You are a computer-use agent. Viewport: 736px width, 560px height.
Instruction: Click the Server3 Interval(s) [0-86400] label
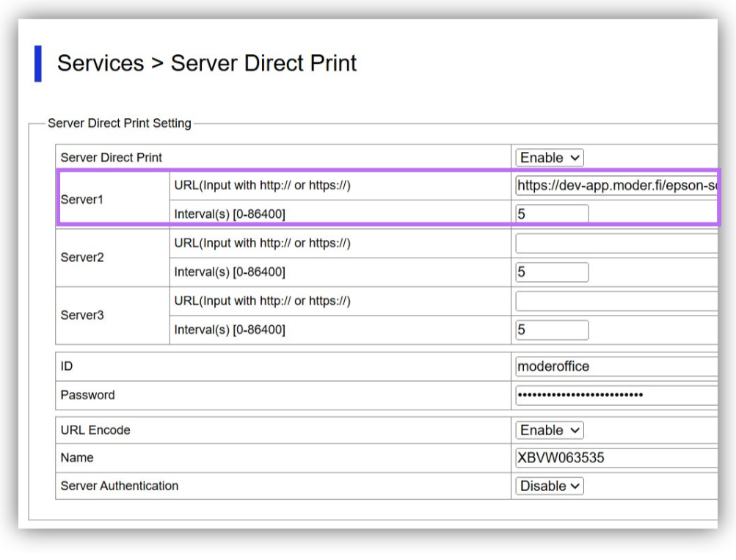click(230, 330)
